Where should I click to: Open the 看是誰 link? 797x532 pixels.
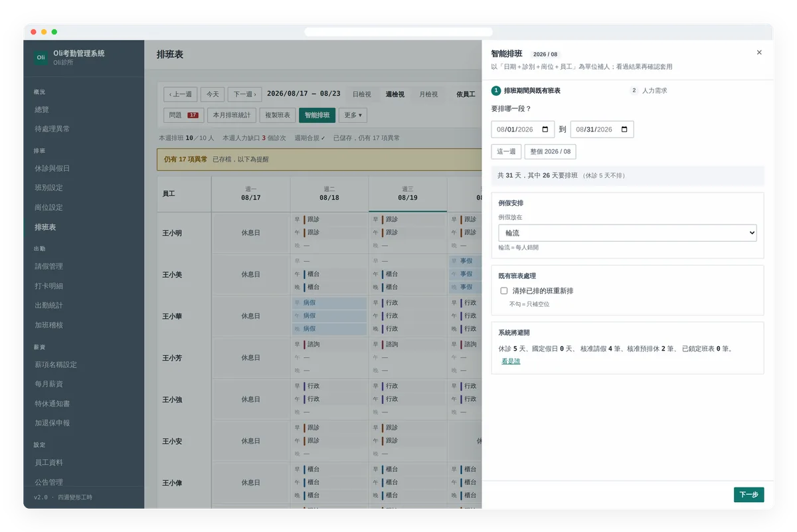point(511,361)
